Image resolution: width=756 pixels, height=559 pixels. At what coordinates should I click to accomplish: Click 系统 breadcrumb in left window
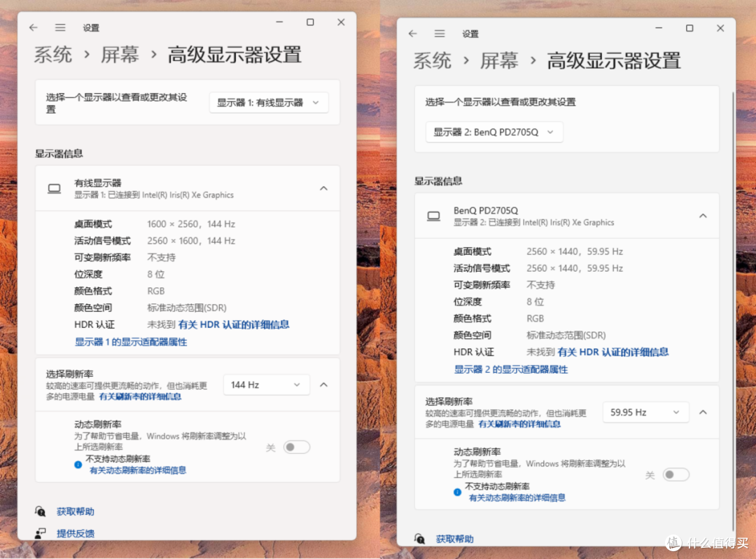pos(53,55)
